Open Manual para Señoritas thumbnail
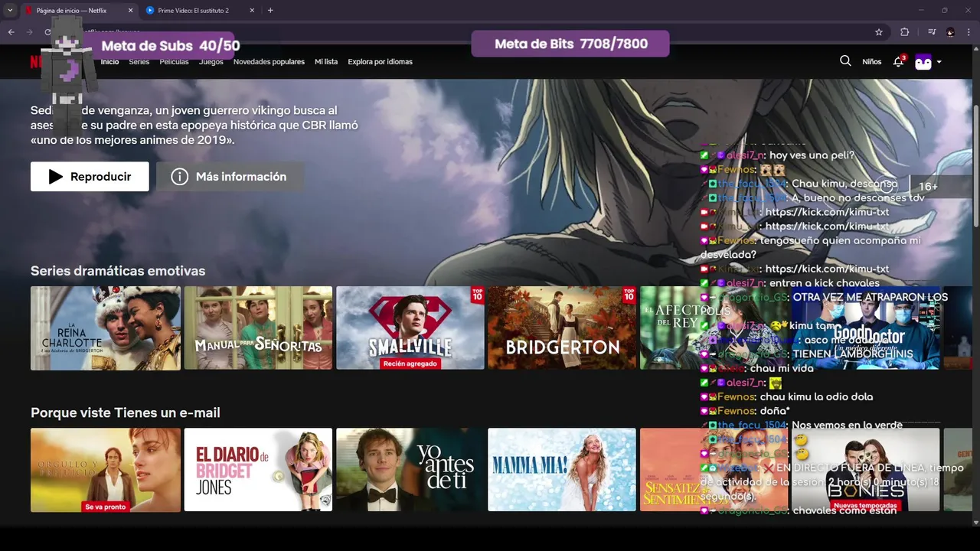Viewport: 980px width, 551px height. tap(258, 328)
